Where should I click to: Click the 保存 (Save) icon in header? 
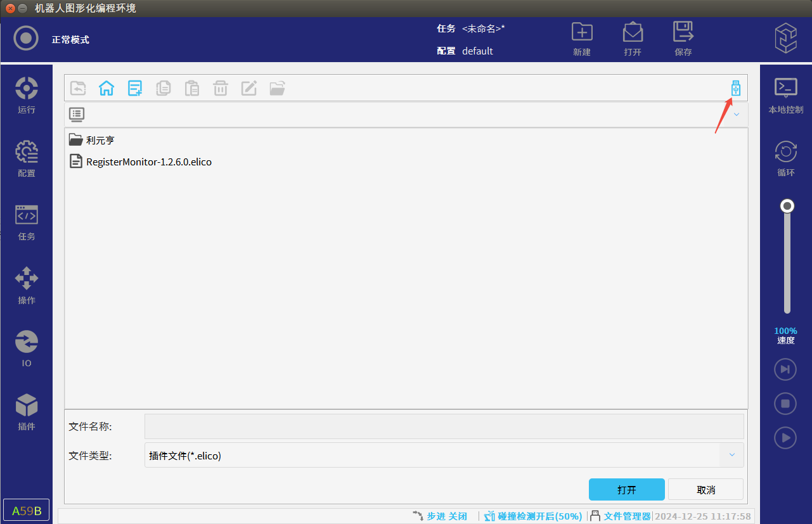(683, 39)
